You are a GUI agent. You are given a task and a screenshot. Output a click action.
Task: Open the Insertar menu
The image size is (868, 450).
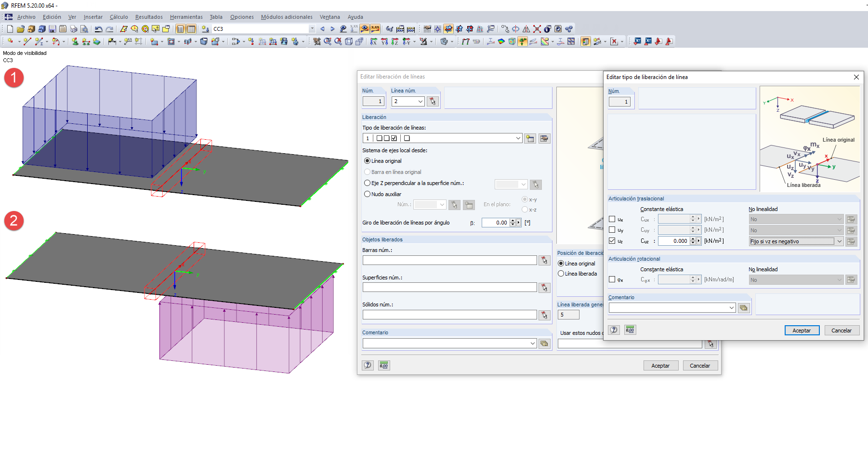(x=93, y=17)
